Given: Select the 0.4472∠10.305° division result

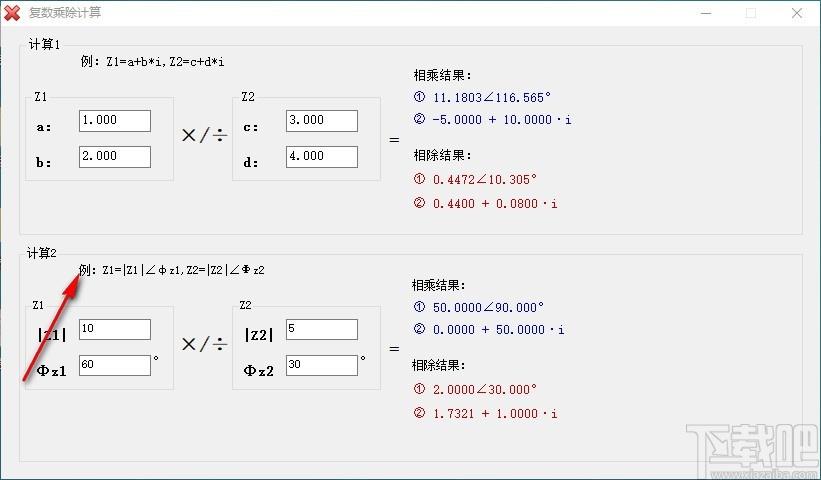Looking at the screenshot, I should (x=484, y=180).
